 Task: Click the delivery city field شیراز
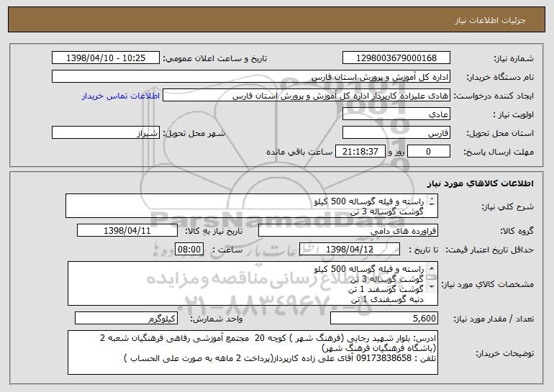[106, 133]
